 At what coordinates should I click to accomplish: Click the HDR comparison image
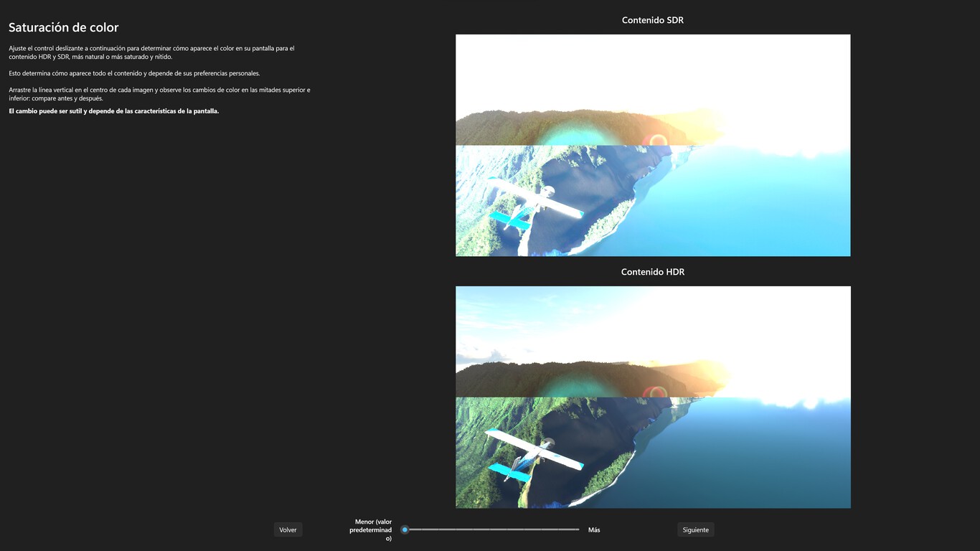click(x=652, y=397)
